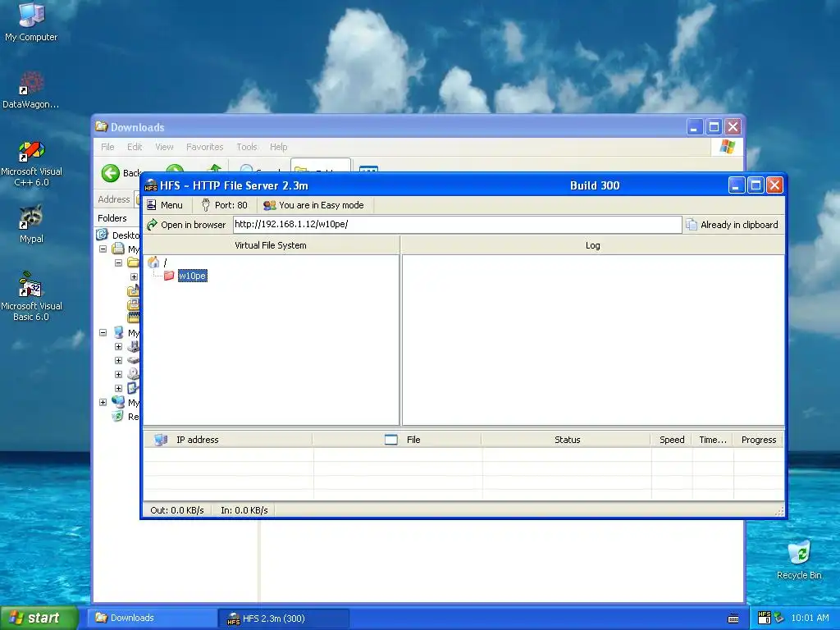Screen dimensions: 840x630
Task: Open the File menu in Downloads window
Action: (x=107, y=147)
